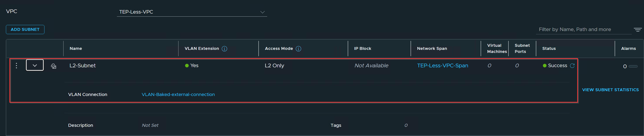Viewport: 644px width, 136px height.
Task: Click the green Success status indicator dot
Action: [545, 66]
